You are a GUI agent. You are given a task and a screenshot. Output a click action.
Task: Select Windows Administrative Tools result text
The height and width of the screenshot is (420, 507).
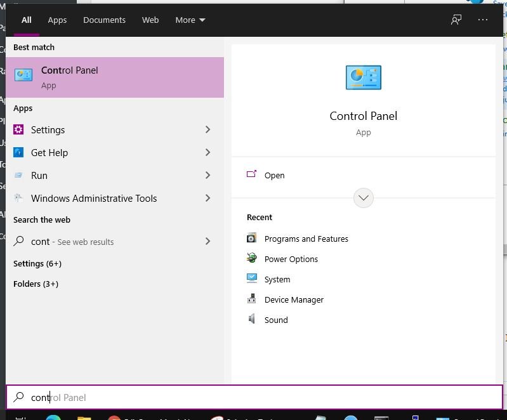pos(94,198)
